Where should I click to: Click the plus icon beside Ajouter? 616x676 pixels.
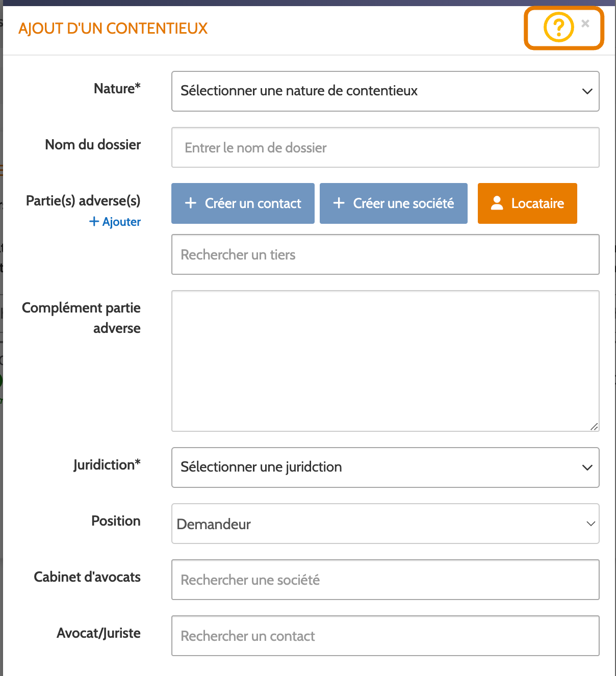(x=94, y=221)
